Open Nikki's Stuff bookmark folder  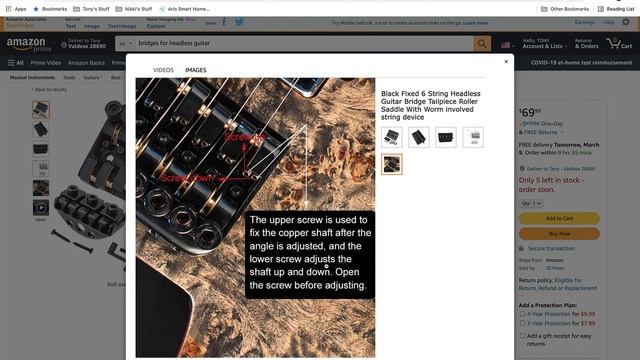(x=134, y=9)
